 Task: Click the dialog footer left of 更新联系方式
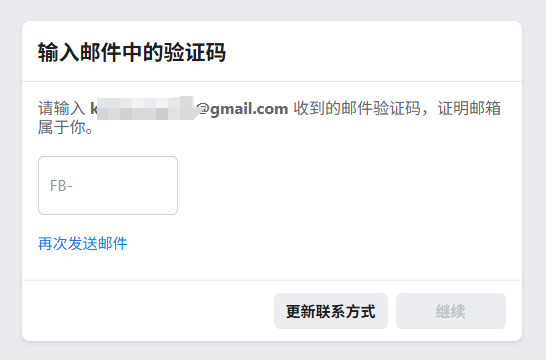pos(146,311)
